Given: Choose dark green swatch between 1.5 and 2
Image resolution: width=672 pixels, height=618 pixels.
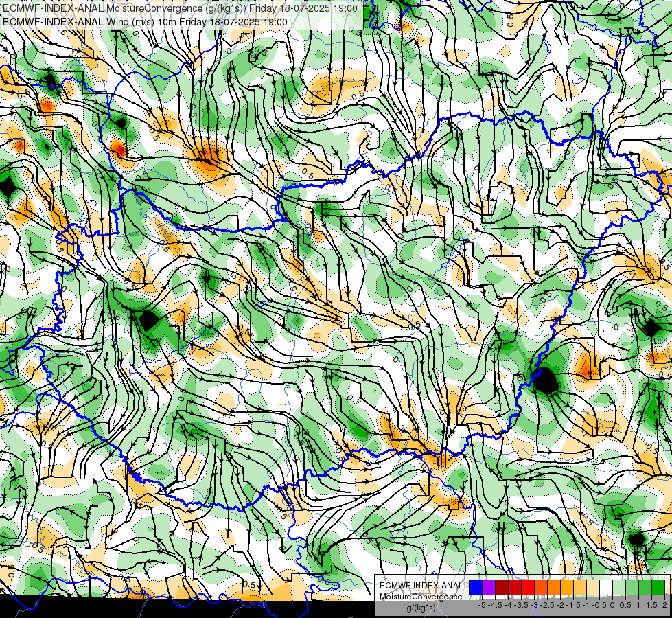Looking at the screenshot, I should click(658, 588).
